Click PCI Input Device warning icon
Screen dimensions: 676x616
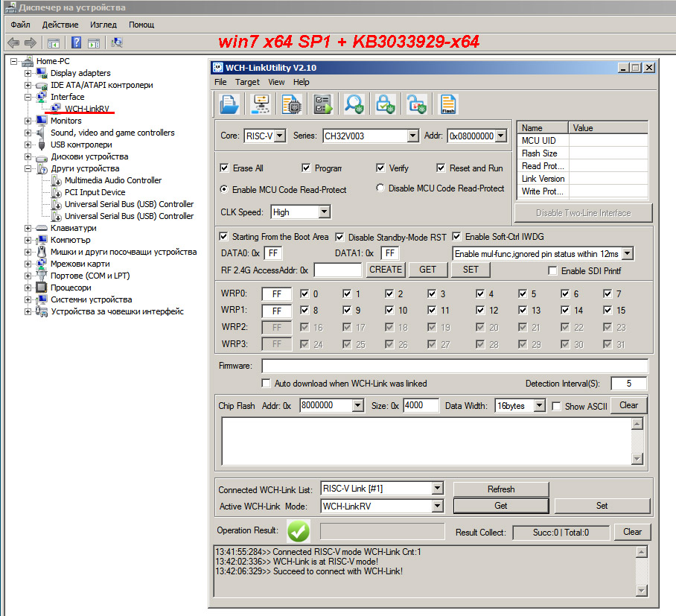point(57,192)
